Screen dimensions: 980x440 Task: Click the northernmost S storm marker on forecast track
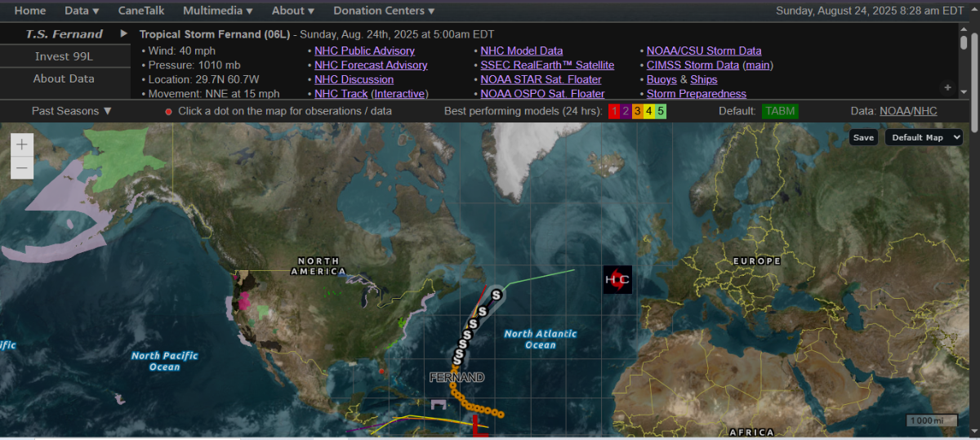tap(496, 294)
